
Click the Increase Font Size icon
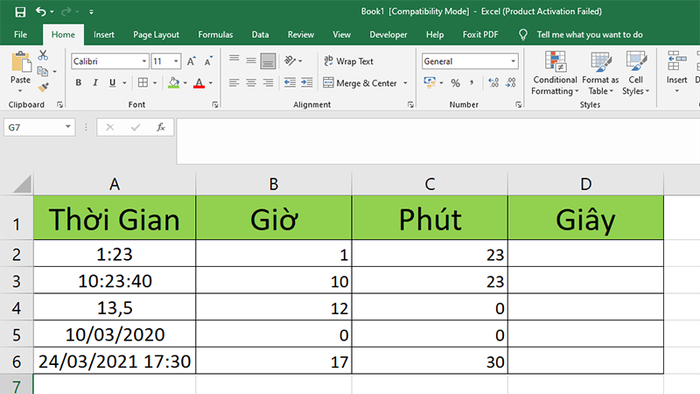pyautogui.click(x=191, y=62)
